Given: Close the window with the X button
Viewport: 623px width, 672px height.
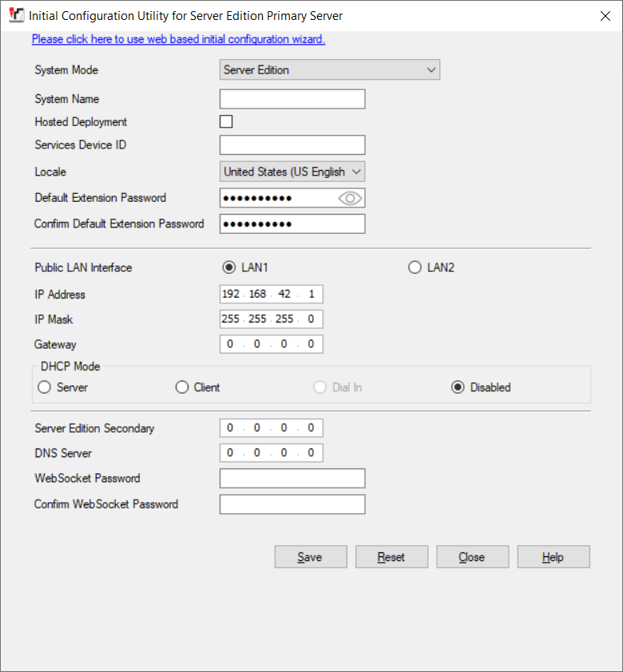Looking at the screenshot, I should coord(605,16).
